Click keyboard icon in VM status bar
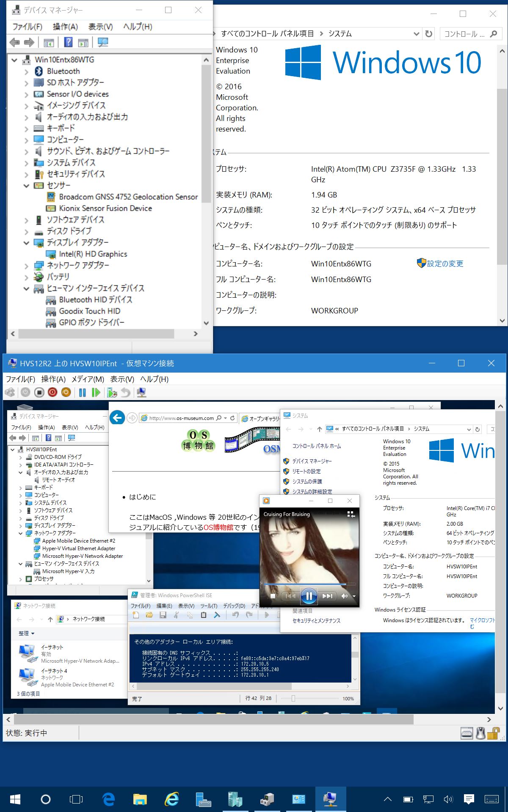 [467, 733]
